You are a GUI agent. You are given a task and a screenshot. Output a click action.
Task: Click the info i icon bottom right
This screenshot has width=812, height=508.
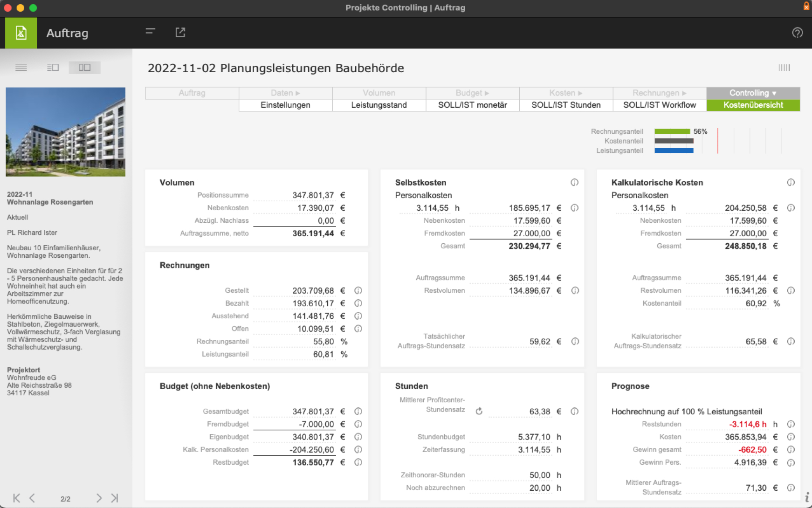(807, 497)
